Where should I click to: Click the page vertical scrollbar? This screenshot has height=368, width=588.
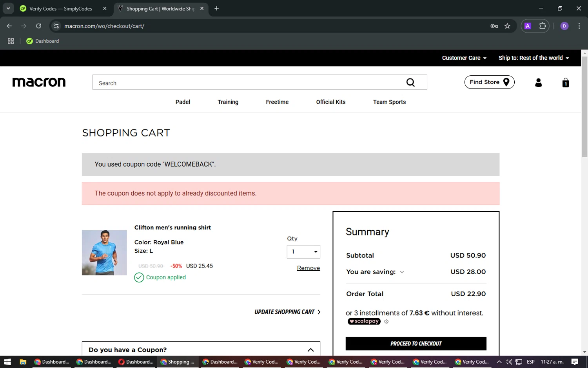[x=584, y=107]
